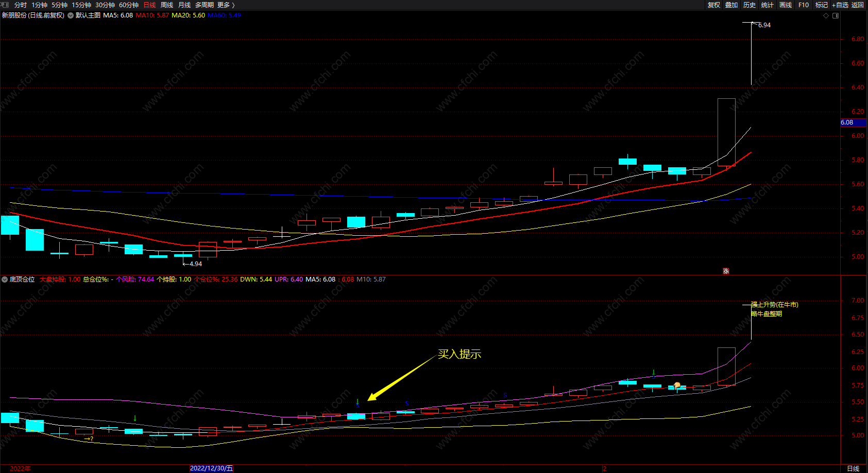Click the MA5: 6.08 main chart value
Image resolution: width=868 pixels, height=473 pixels.
(118, 15)
